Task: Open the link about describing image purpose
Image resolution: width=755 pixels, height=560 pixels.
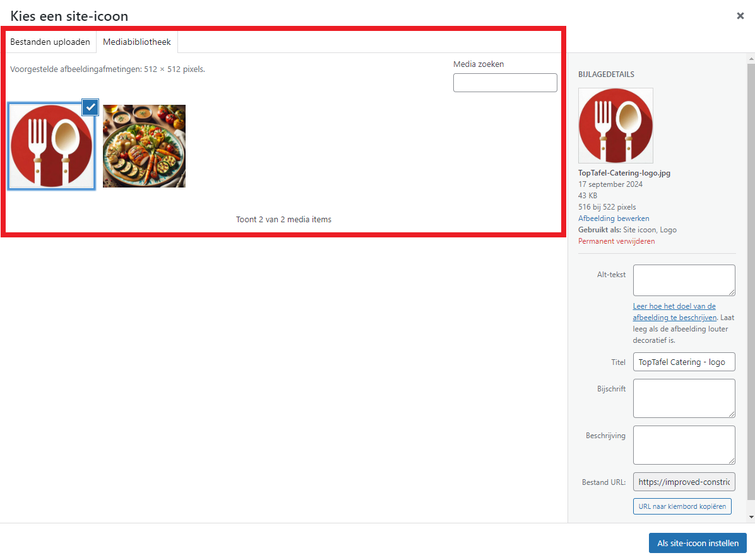Action: [x=674, y=312]
